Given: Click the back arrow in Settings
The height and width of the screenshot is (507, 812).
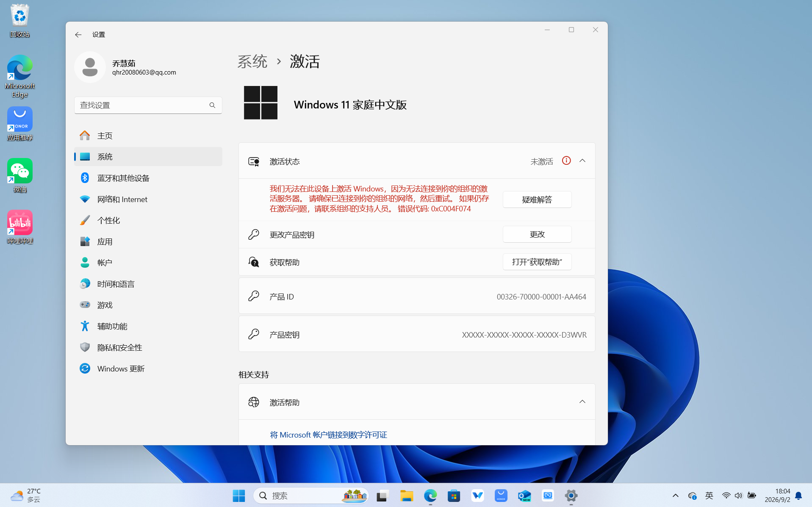Looking at the screenshot, I should click(x=78, y=35).
